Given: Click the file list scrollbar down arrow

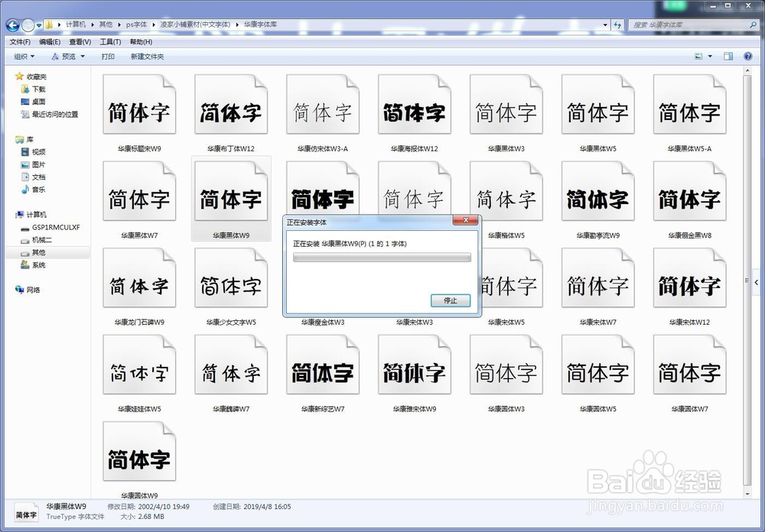Looking at the screenshot, I should [x=747, y=494].
